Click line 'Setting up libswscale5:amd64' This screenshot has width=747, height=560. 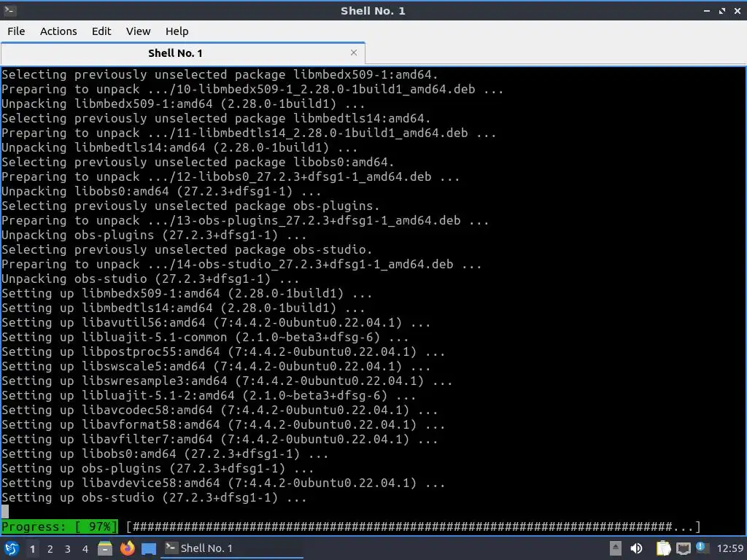point(216,366)
